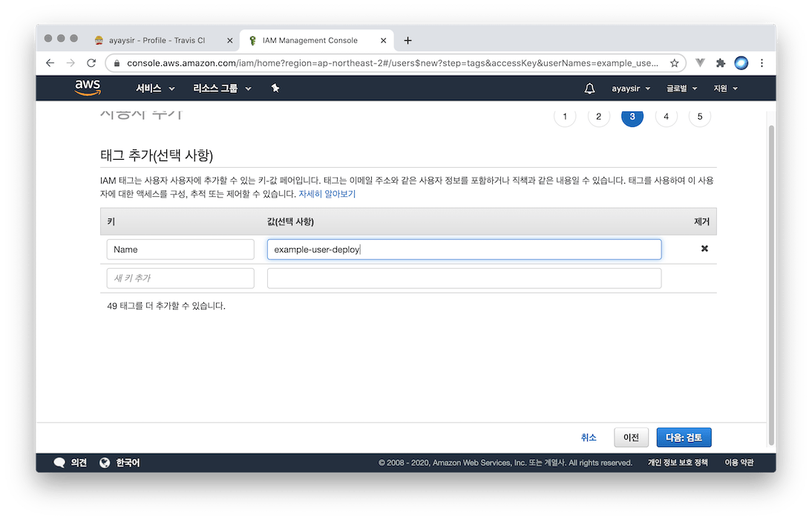Click the 새 키 추가 input field
Screen dimensions: 812x520
(x=180, y=279)
